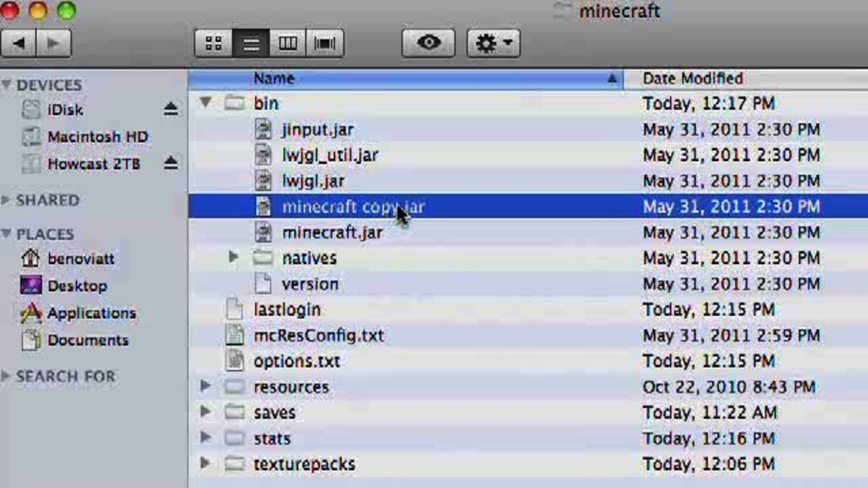Select the version file icon

pyautogui.click(x=263, y=283)
